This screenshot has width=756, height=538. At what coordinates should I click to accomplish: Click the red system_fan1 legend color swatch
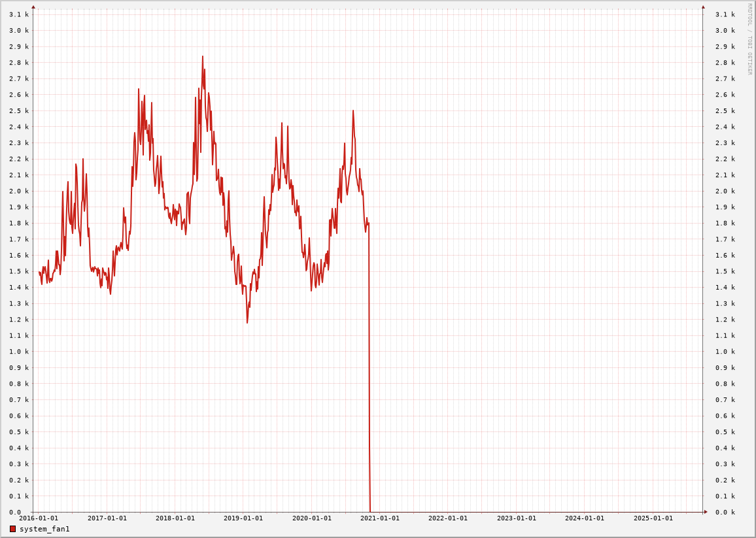pyautogui.click(x=12, y=529)
